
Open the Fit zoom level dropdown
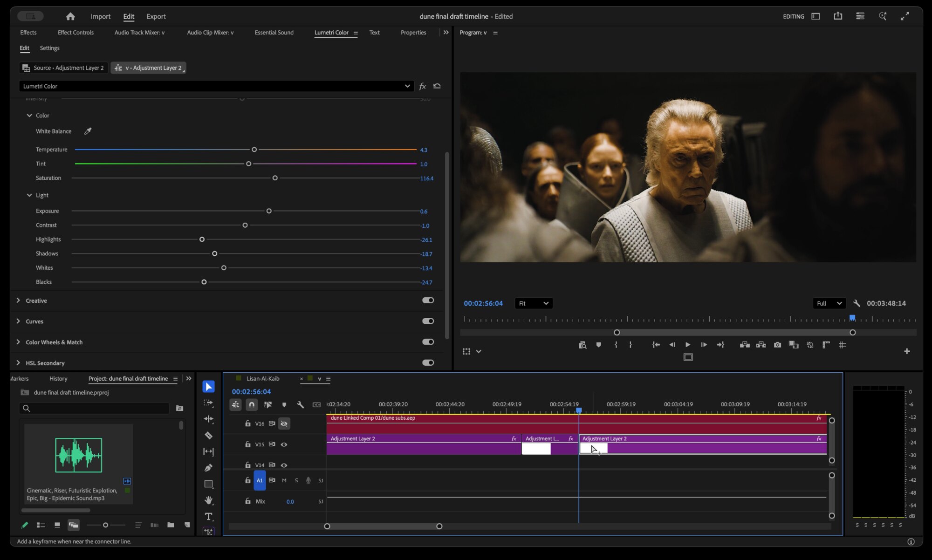point(534,303)
